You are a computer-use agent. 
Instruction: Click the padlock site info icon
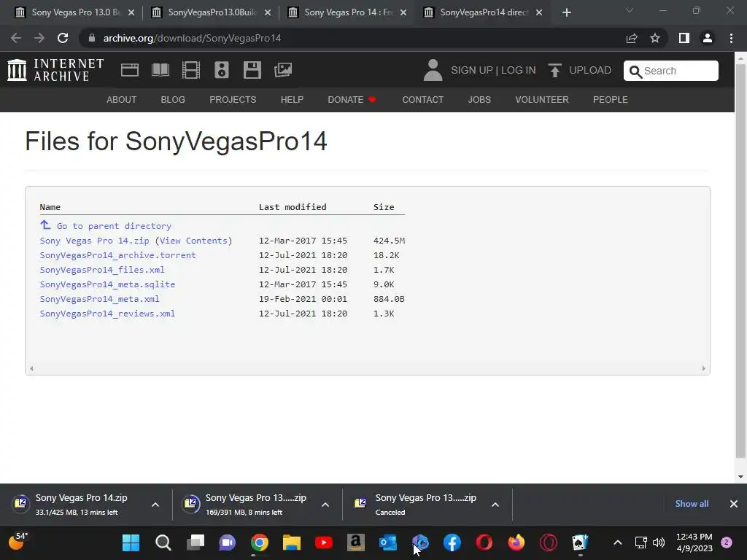point(92,38)
